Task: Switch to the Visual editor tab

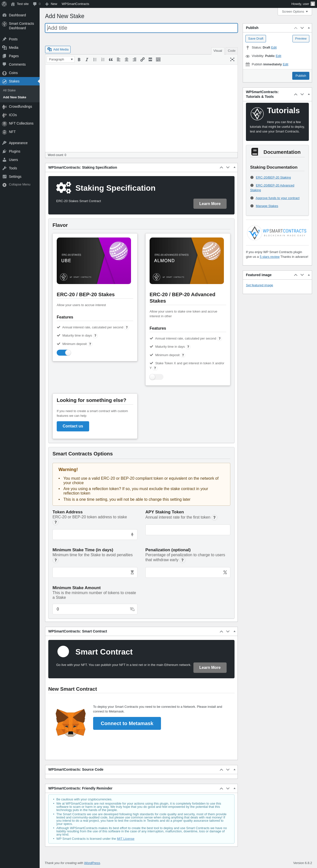Action: 218,51
